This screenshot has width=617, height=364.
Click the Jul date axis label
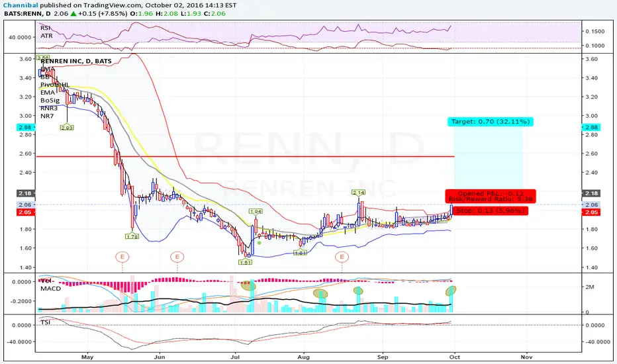pos(235,357)
